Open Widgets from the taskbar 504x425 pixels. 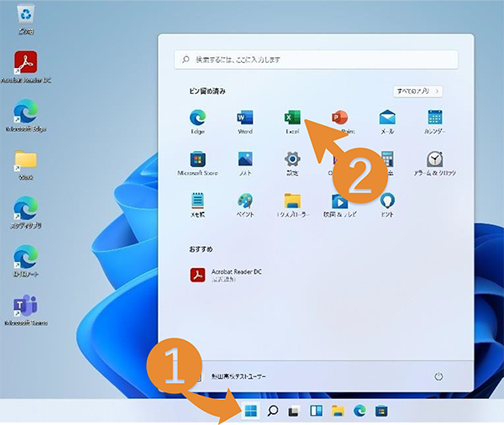[x=316, y=411]
